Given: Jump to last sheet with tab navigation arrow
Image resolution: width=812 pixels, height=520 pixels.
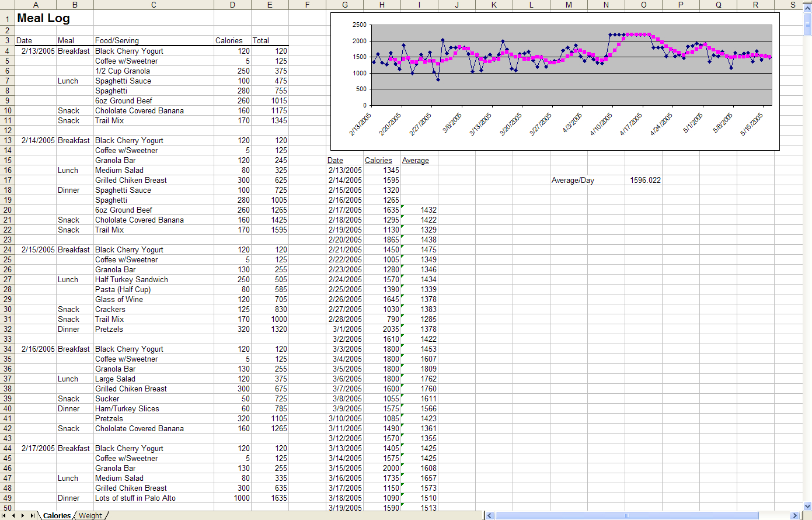Looking at the screenshot, I should [32, 515].
